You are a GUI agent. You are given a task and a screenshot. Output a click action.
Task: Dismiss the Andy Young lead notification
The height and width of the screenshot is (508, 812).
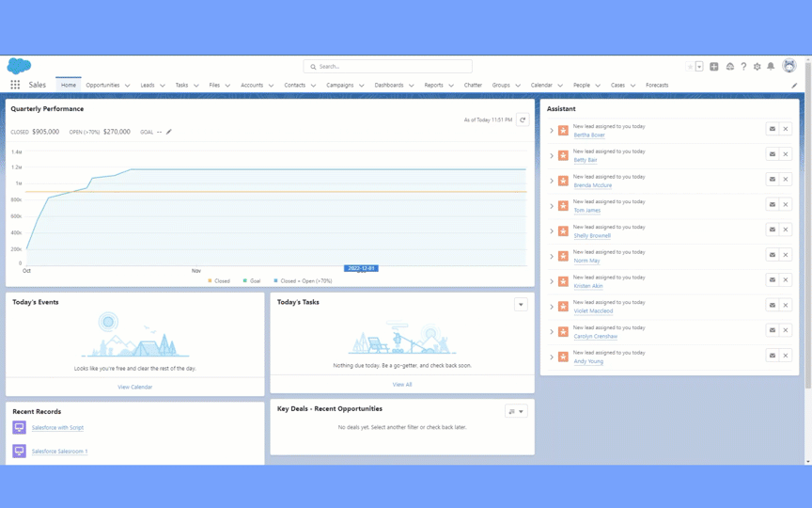coord(786,356)
